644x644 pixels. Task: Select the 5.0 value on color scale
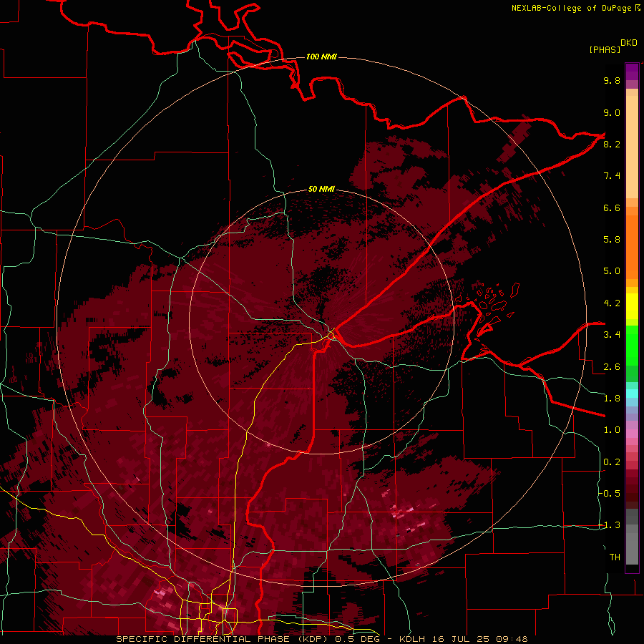coord(612,271)
